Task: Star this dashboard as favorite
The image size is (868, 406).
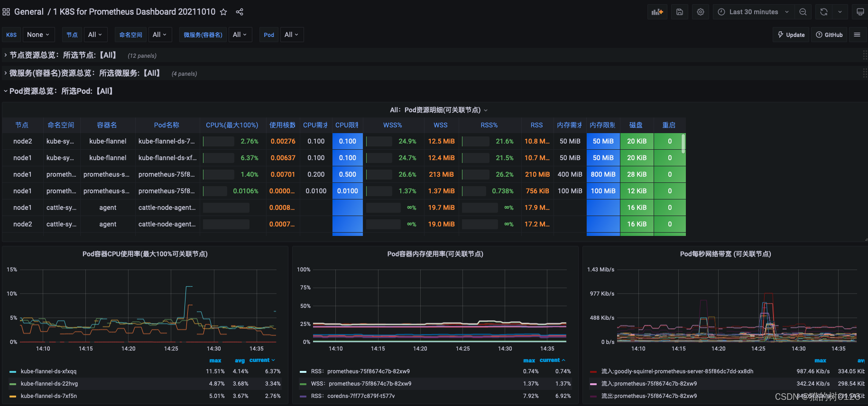Action: 223,12
